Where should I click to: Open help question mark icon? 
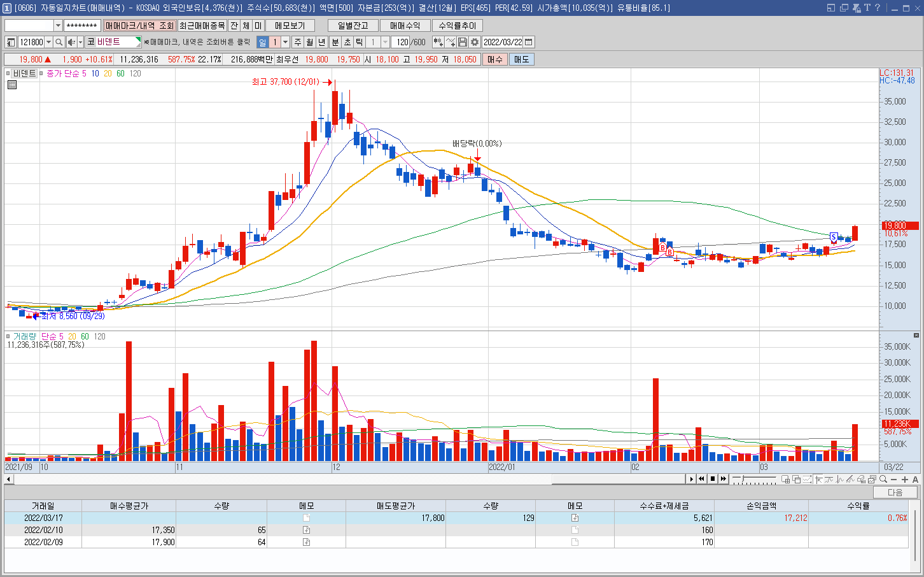[878, 8]
